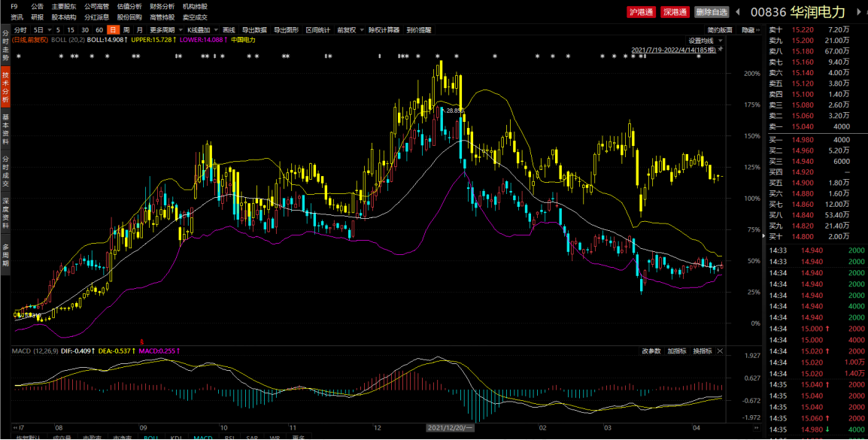
Task: Select the 30-minute period
Action: tap(85, 30)
